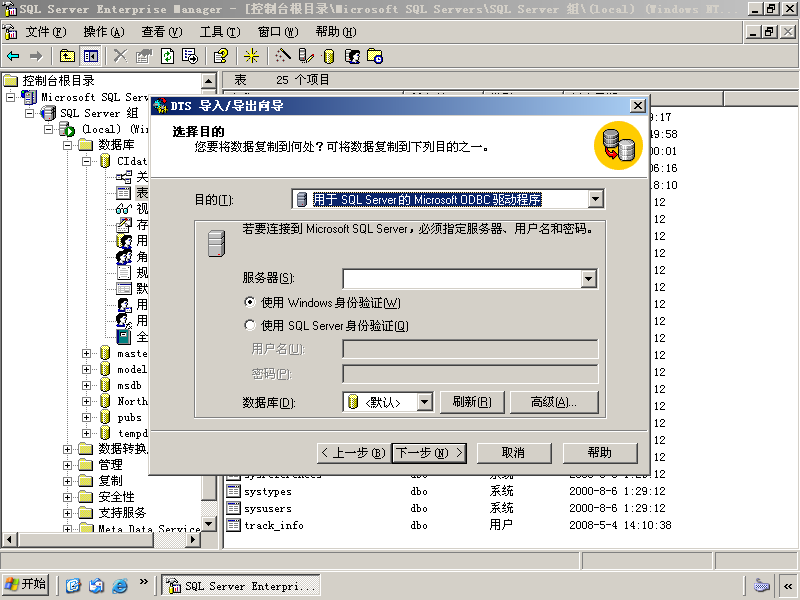
Task: Expand the model database node
Action: [x=86, y=369]
